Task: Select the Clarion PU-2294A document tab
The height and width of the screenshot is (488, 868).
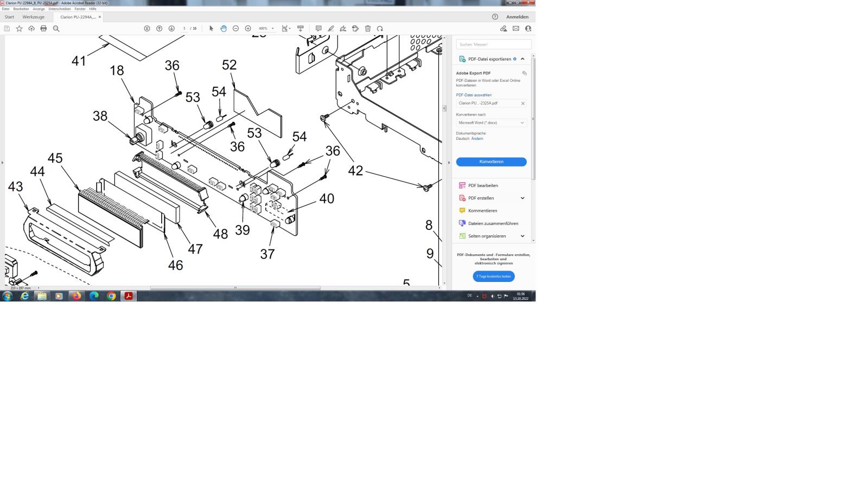Action: pyautogui.click(x=78, y=17)
